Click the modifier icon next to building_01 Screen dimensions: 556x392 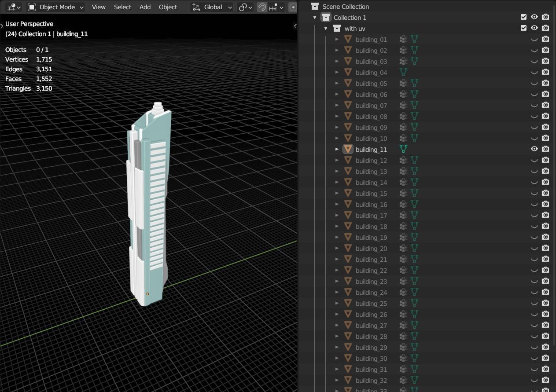pos(403,40)
